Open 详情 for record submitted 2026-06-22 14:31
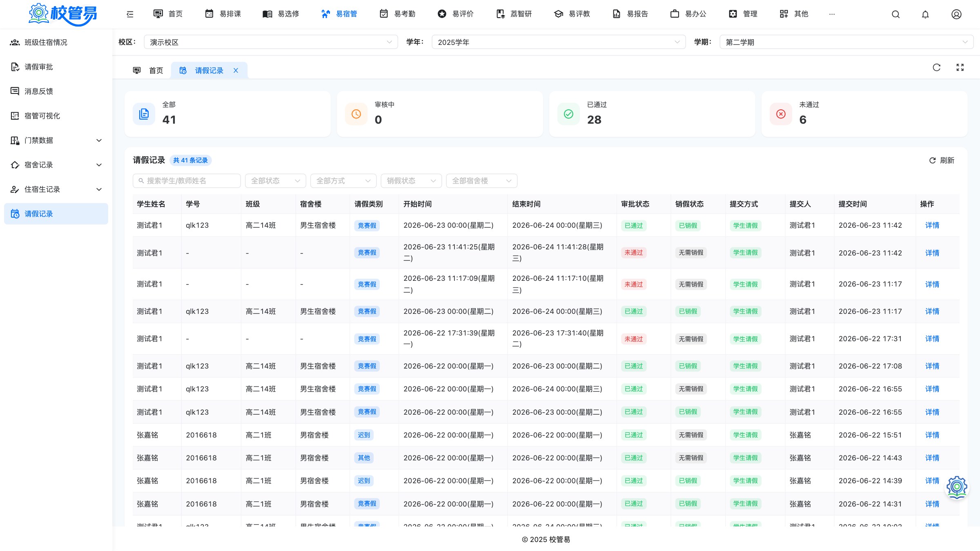 932,504
